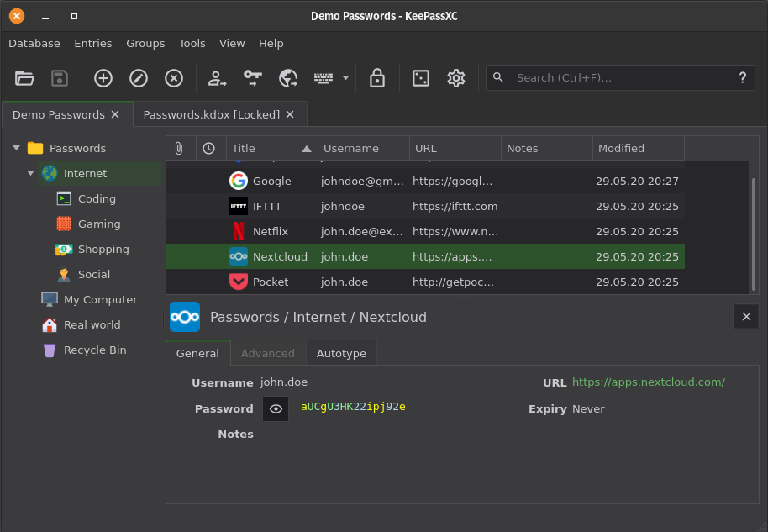Lock the database with the padlock icon
Image resolution: width=768 pixels, height=532 pixels.
click(x=377, y=77)
